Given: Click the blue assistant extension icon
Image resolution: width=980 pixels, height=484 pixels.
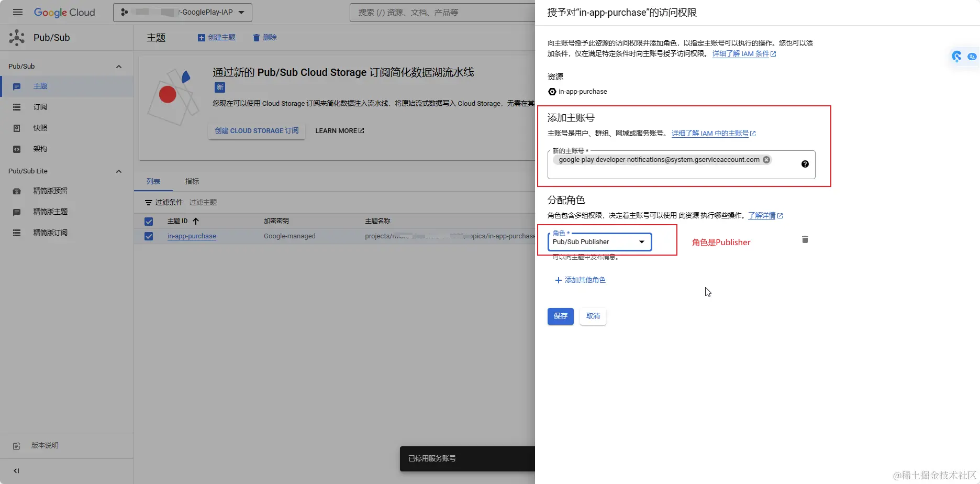Looking at the screenshot, I should (x=957, y=57).
